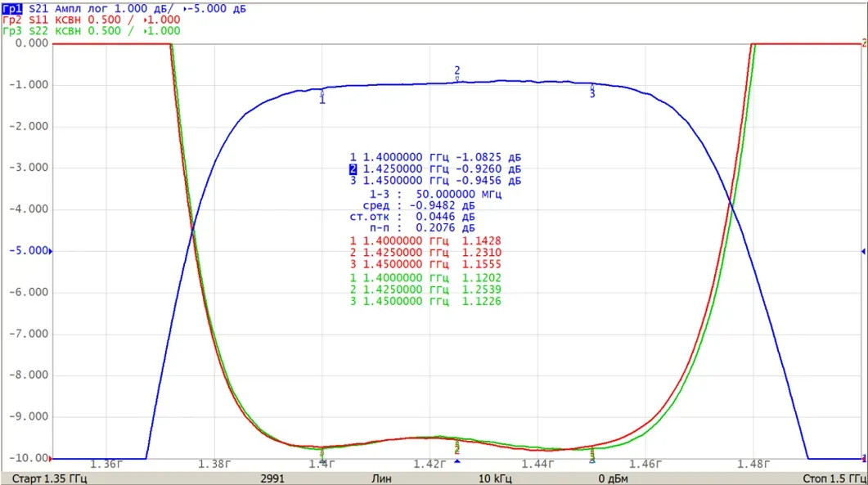Click the green marker row reading 1.1226
The width and height of the screenshot is (868, 485).
[x=425, y=301]
